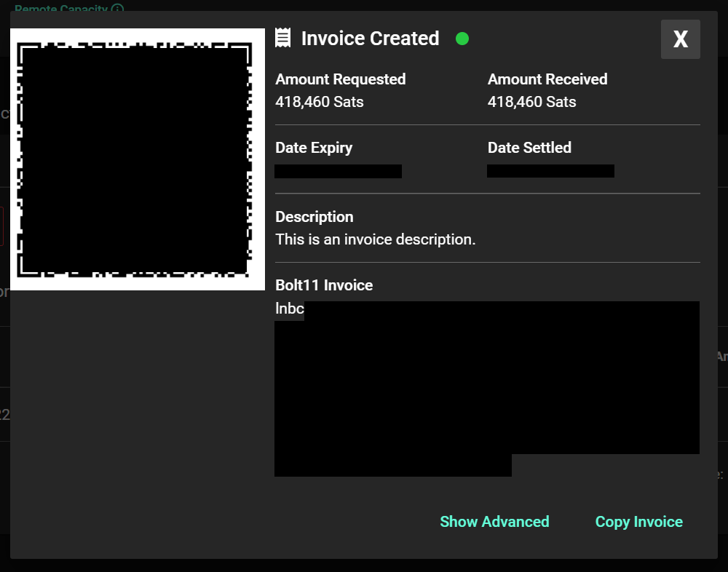The width and height of the screenshot is (728, 572).
Task: Click the Amount Requested label
Action: coord(340,79)
